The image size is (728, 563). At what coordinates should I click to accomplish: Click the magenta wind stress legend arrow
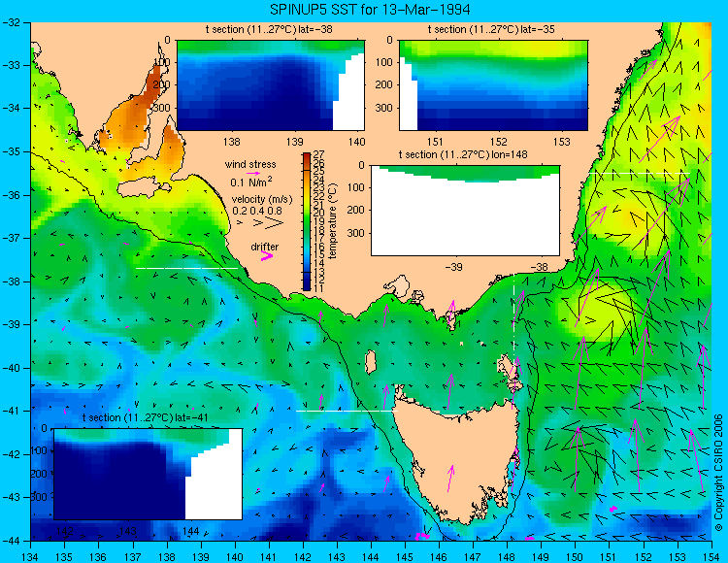point(253,173)
